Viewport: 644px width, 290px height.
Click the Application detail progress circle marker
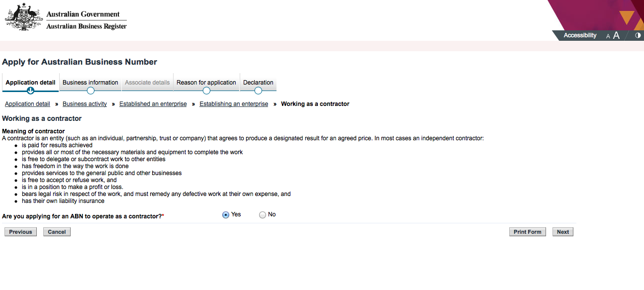pyautogui.click(x=31, y=91)
